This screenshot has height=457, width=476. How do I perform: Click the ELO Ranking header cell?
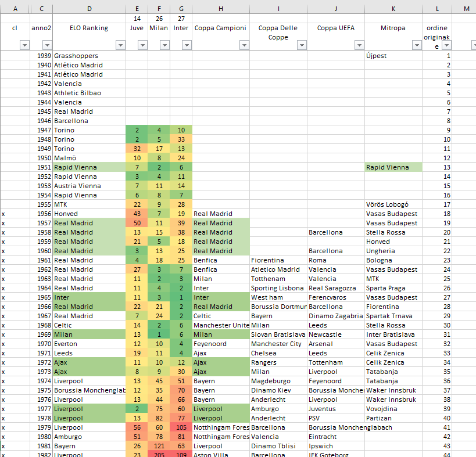pyautogui.click(x=90, y=37)
